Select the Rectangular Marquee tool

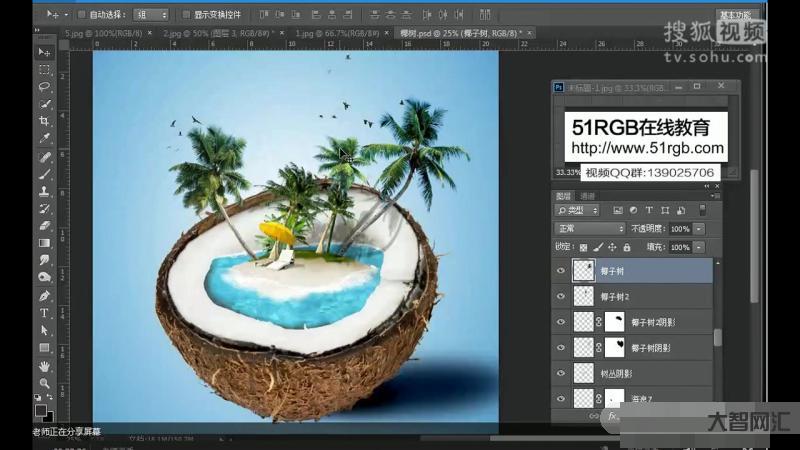coord(45,70)
